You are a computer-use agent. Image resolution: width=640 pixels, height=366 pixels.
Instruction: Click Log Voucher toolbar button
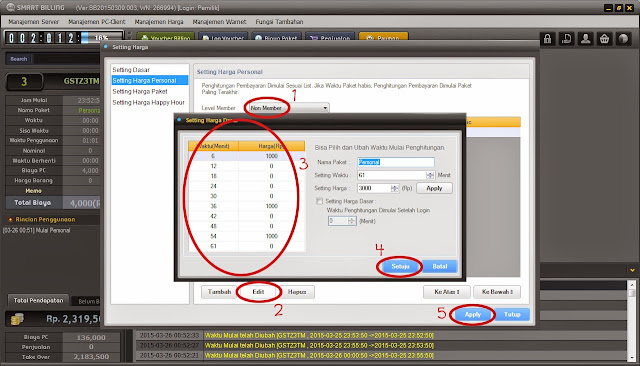tap(223, 38)
